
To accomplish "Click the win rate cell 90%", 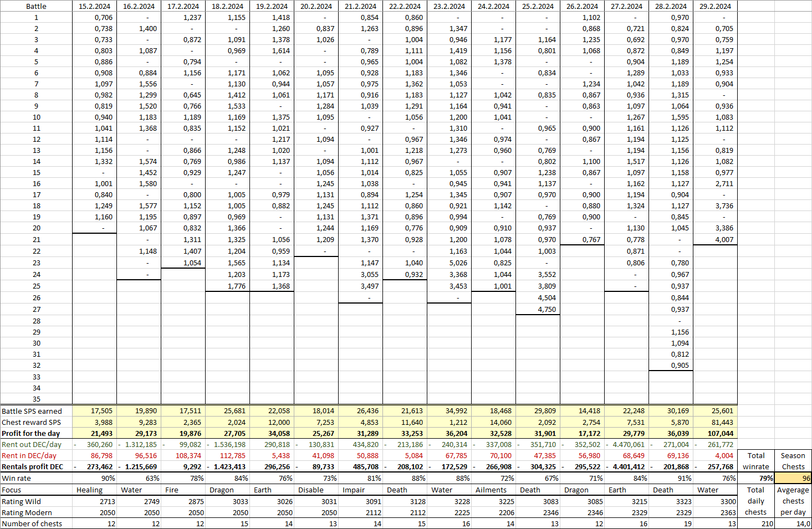I will click(108, 478).
